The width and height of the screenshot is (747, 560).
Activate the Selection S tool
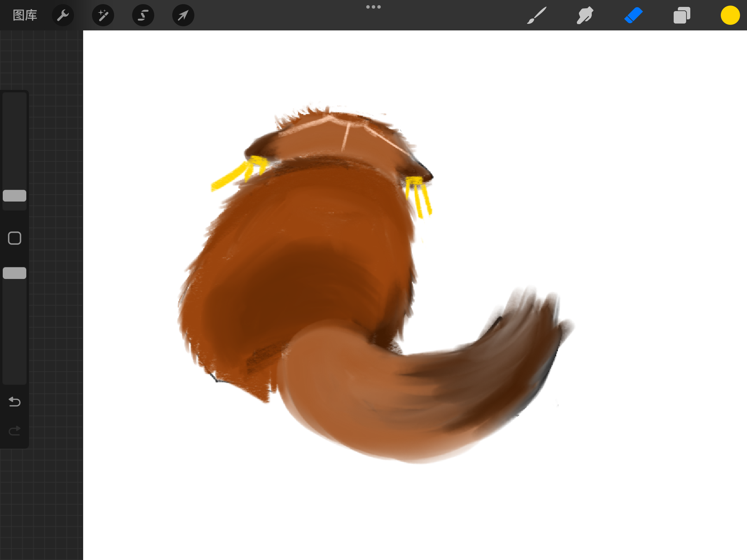point(143,15)
